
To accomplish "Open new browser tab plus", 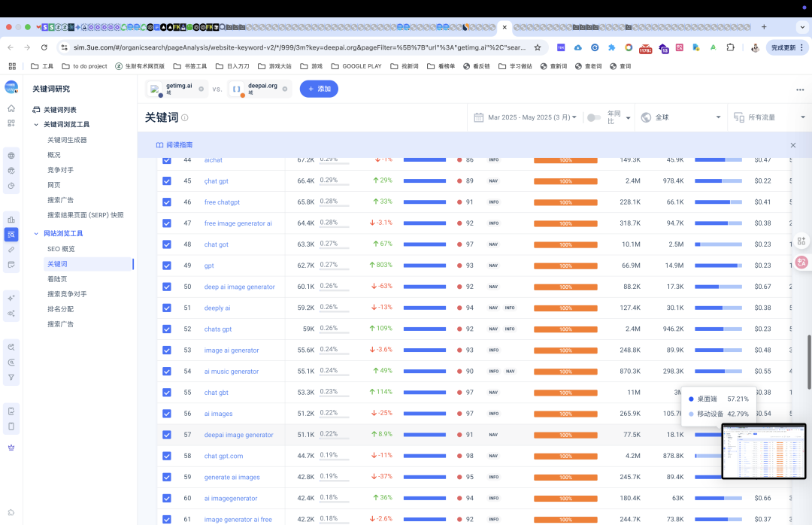I will [764, 27].
